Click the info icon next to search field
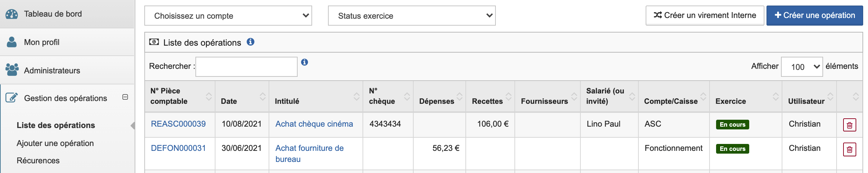Screen dimensions: 868x173 pyautogui.click(x=305, y=62)
